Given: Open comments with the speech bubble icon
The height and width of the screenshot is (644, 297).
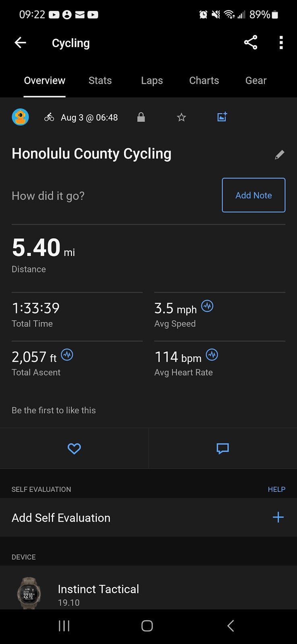Looking at the screenshot, I should coord(223,448).
